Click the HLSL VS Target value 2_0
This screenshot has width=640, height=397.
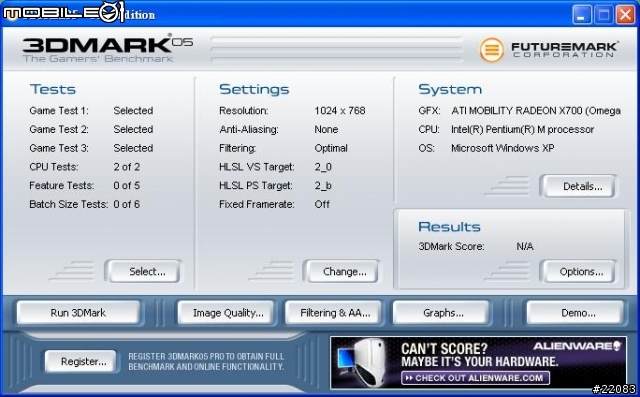[x=323, y=167]
